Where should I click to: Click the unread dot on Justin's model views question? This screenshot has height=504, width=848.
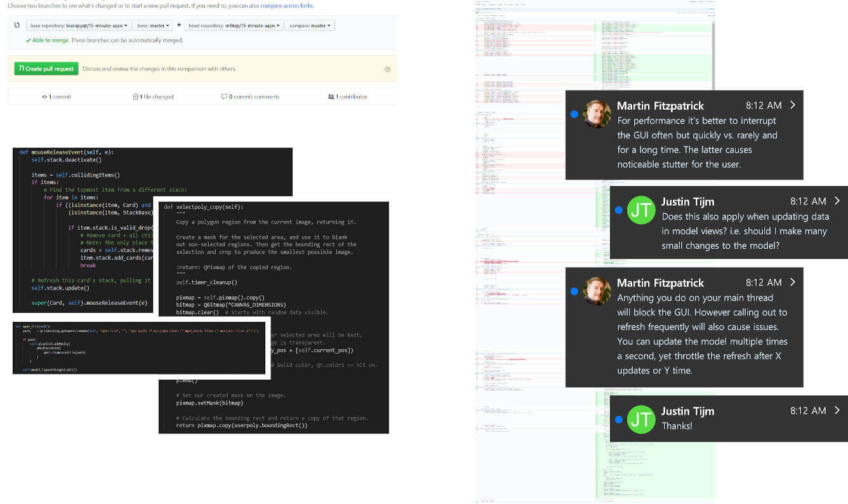coord(618,210)
